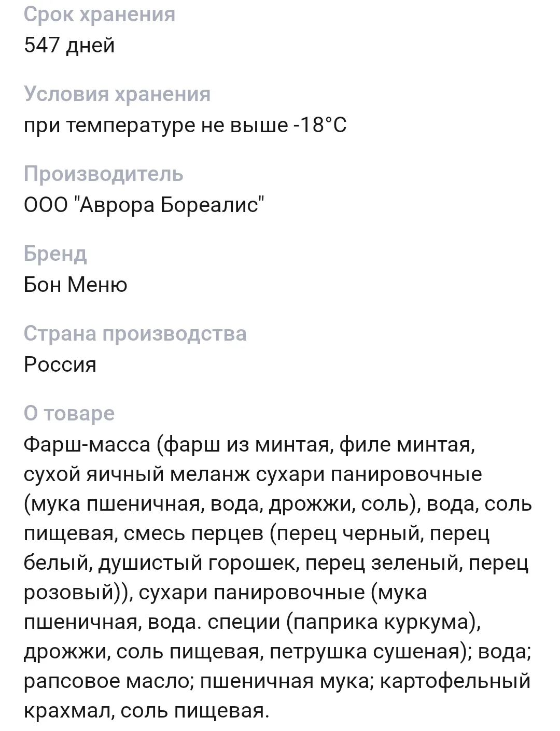Tap the line 'пищевая, смесь перцев (перец черный'

coord(257,534)
